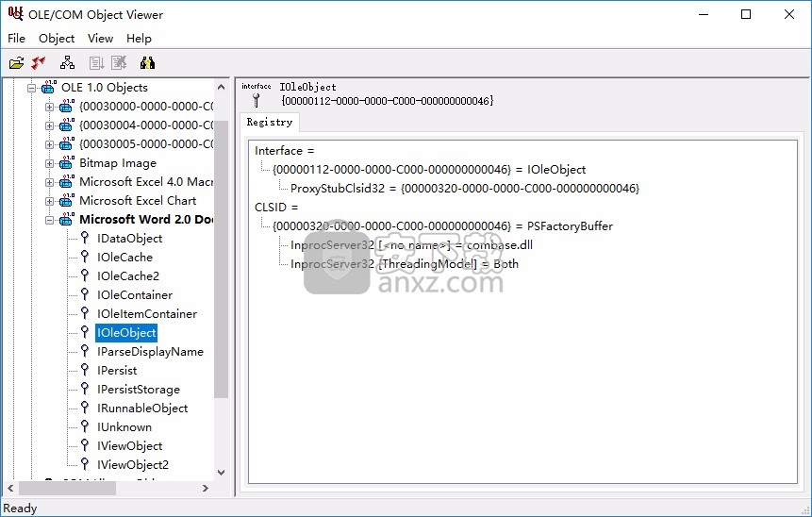Select the IRunnableObject interface

[142, 409]
